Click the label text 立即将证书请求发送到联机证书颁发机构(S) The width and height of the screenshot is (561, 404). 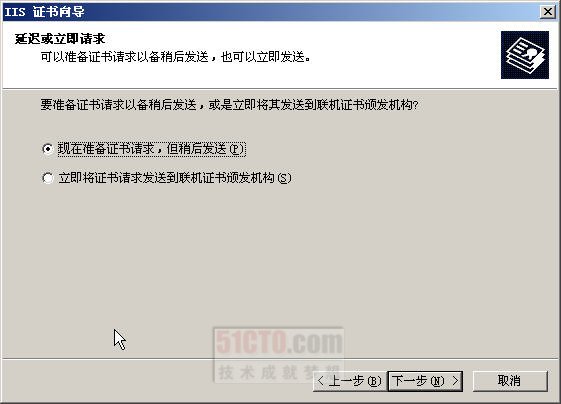[175, 178]
